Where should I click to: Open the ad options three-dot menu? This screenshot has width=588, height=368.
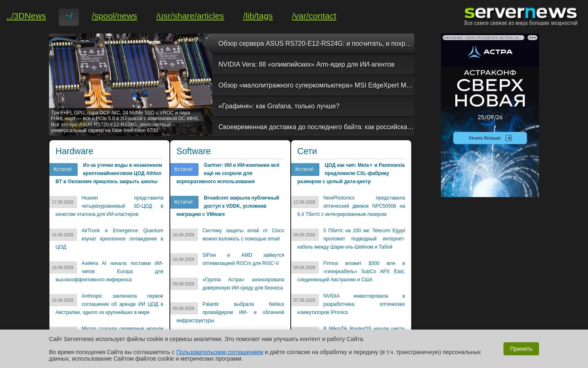(x=532, y=38)
